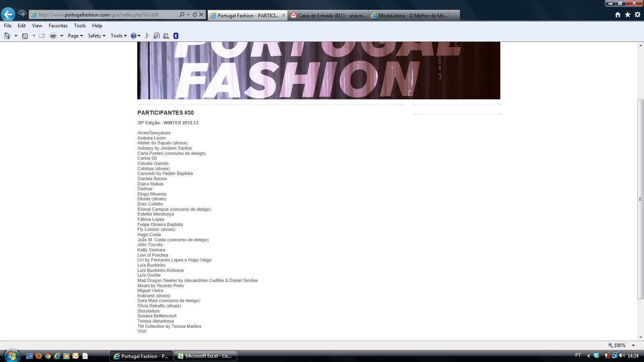This screenshot has height=362, width=644.
Task: Click the Read Mail envelope icon
Action: [42, 36]
